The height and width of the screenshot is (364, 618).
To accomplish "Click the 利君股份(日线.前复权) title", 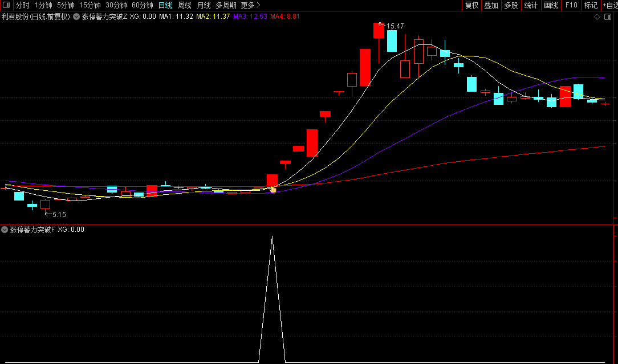I will click(36, 17).
